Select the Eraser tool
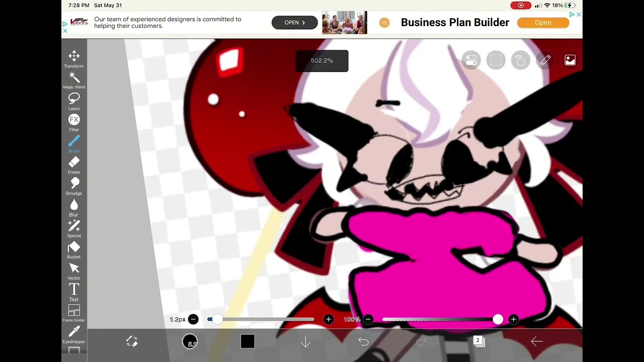The height and width of the screenshot is (362, 644). point(74,165)
